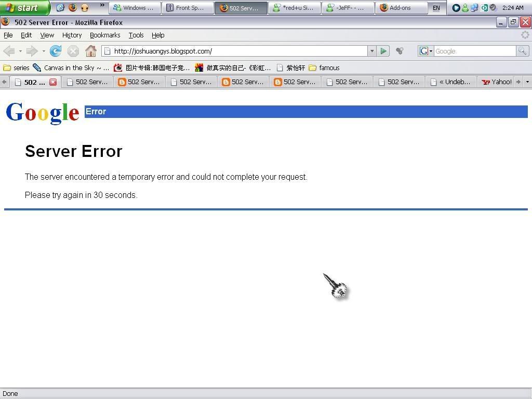The width and height of the screenshot is (532, 399).
Task: Click the EN language bar indicator
Action: tap(436, 8)
